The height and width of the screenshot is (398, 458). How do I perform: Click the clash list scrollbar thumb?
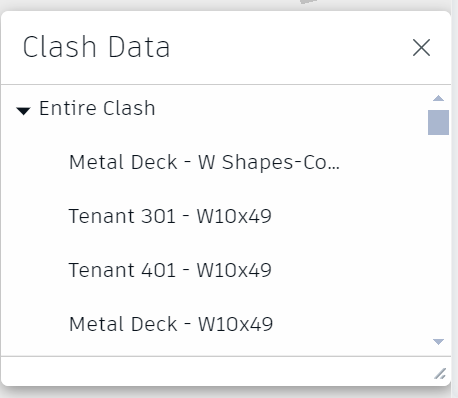click(x=438, y=122)
